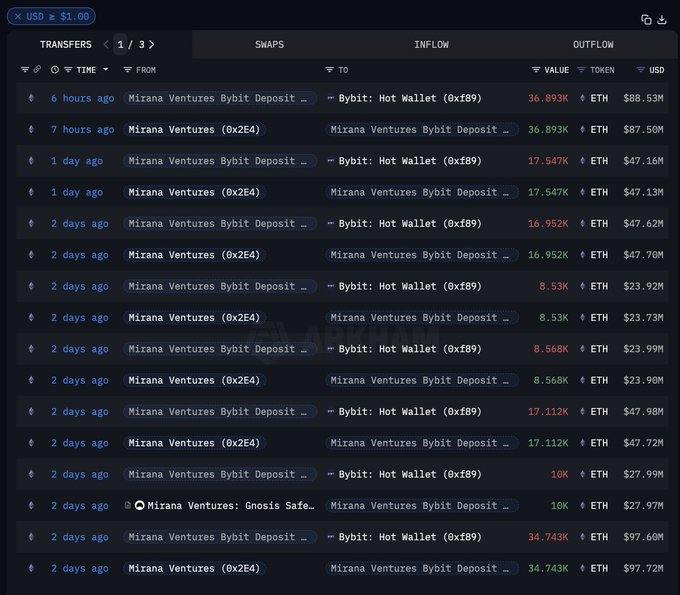
Task: Click the $47.16M USD amount
Action: [643, 160]
